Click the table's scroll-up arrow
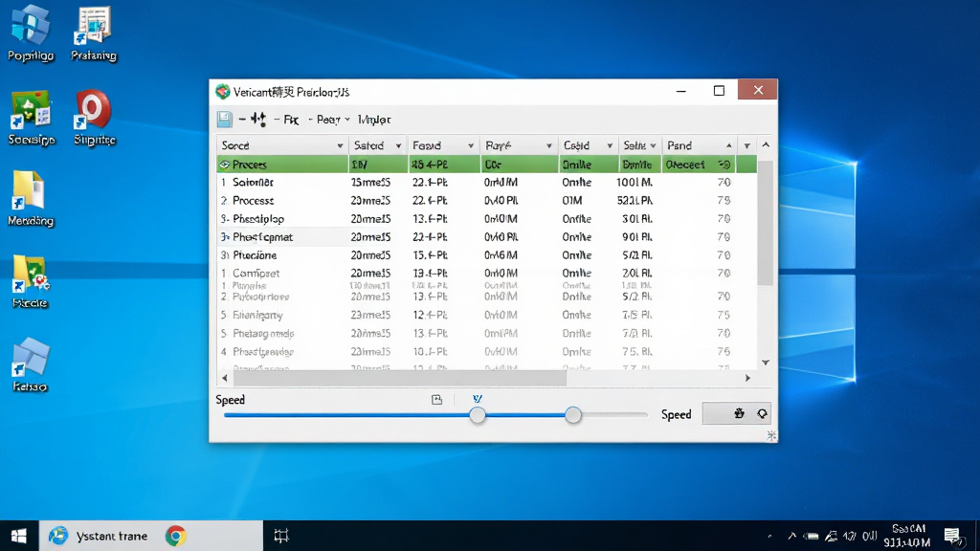This screenshot has width=980, height=551. (x=766, y=145)
